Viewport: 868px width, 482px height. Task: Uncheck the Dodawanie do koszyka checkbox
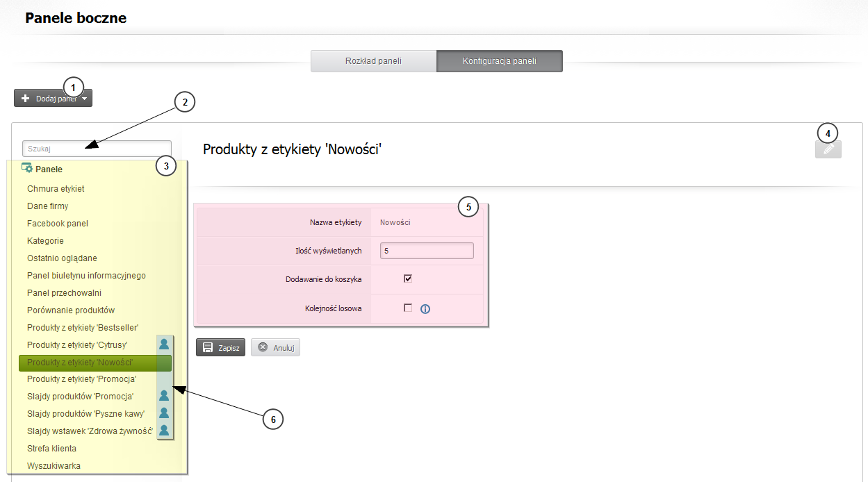tap(408, 279)
